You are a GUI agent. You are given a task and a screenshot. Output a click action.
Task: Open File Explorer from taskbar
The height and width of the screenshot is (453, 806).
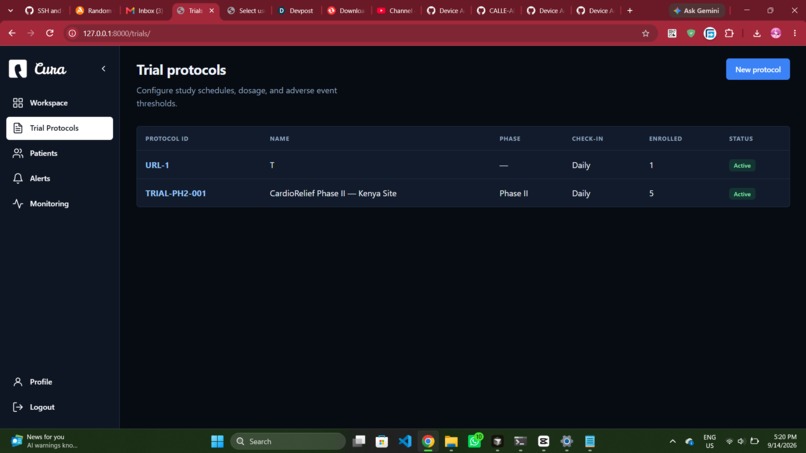[x=451, y=441]
